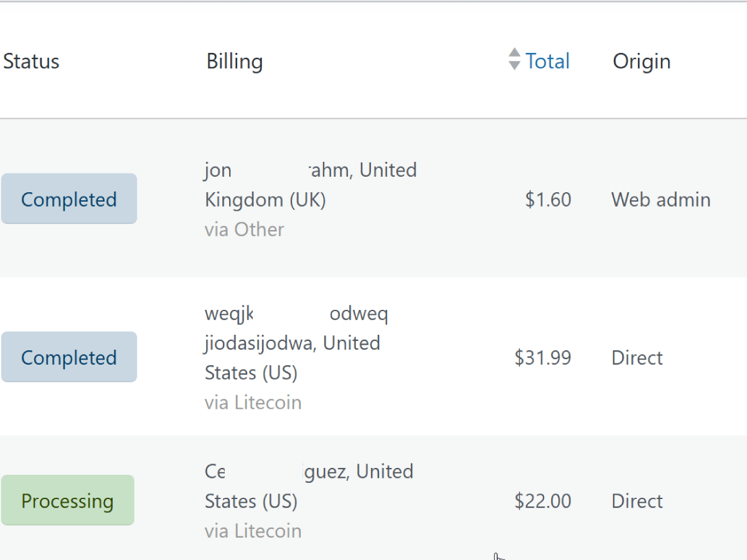Open the jiodasijodwa United States order row

374,357
